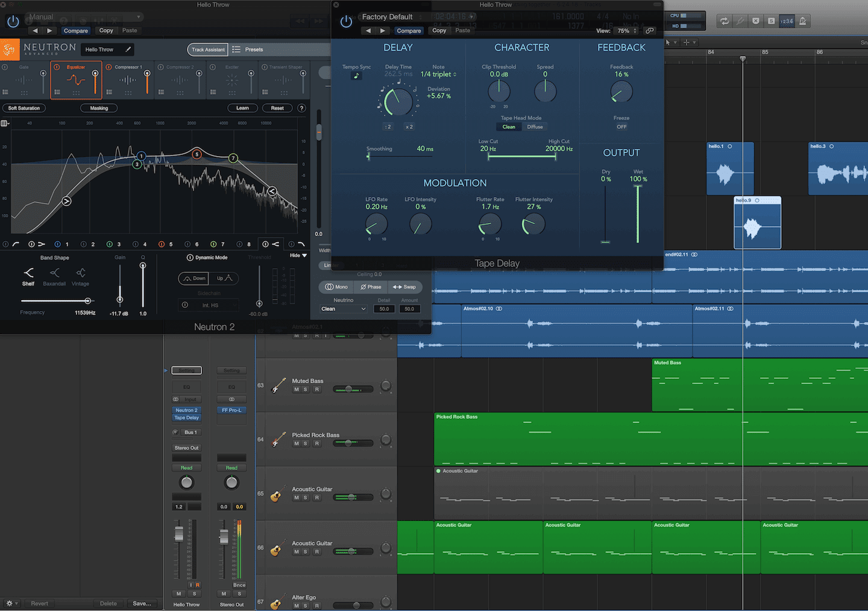Screen dimensions: 868x611
Task: Click the Equalizer module curve icon
Action: coord(76,80)
